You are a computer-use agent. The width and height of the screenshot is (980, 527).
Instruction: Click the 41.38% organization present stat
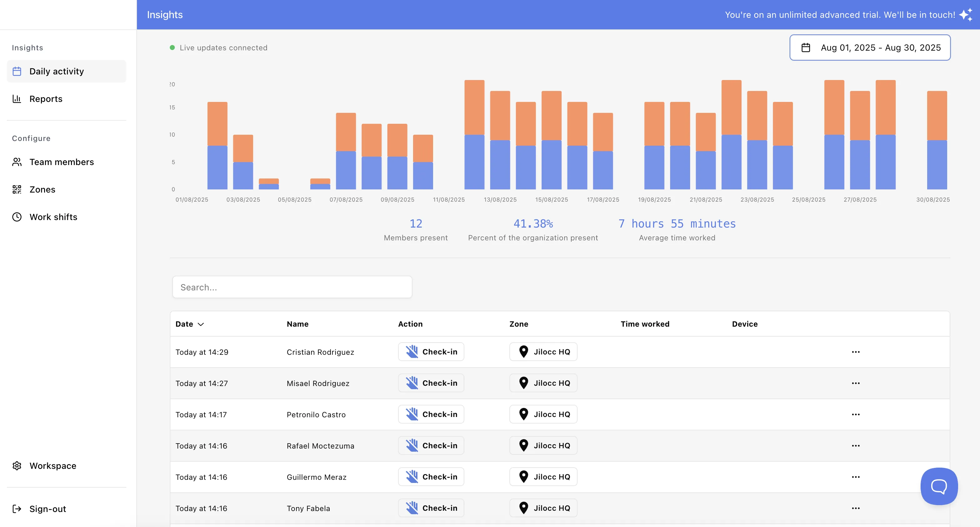coord(533,223)
